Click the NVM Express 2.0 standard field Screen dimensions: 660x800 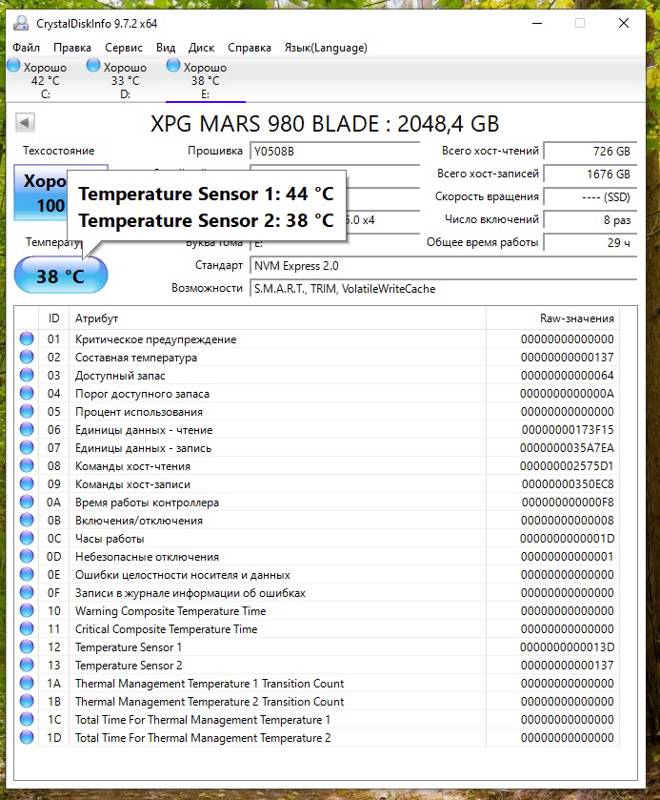[443, 266]
